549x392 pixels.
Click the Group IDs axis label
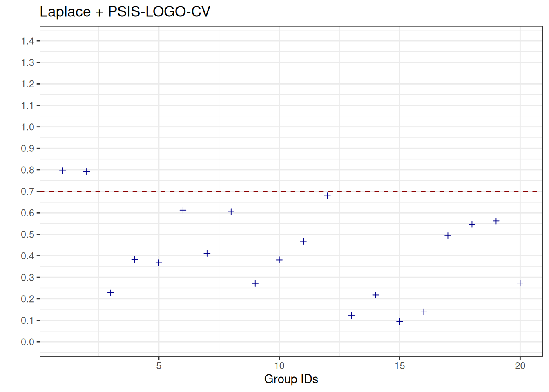click(x=291, y=379)
